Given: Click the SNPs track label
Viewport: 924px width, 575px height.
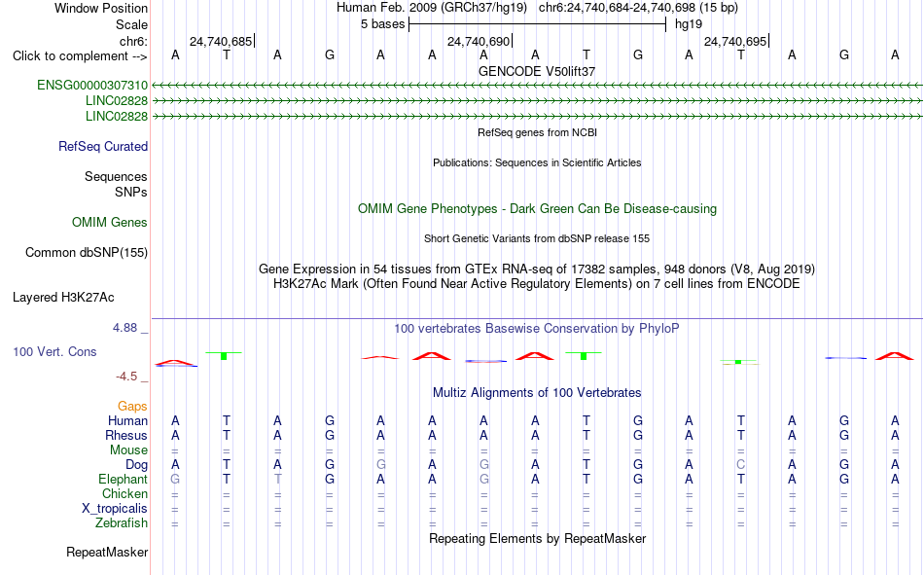Looking at the screenshot, I should pyautogui.click(x=131, y=193).
